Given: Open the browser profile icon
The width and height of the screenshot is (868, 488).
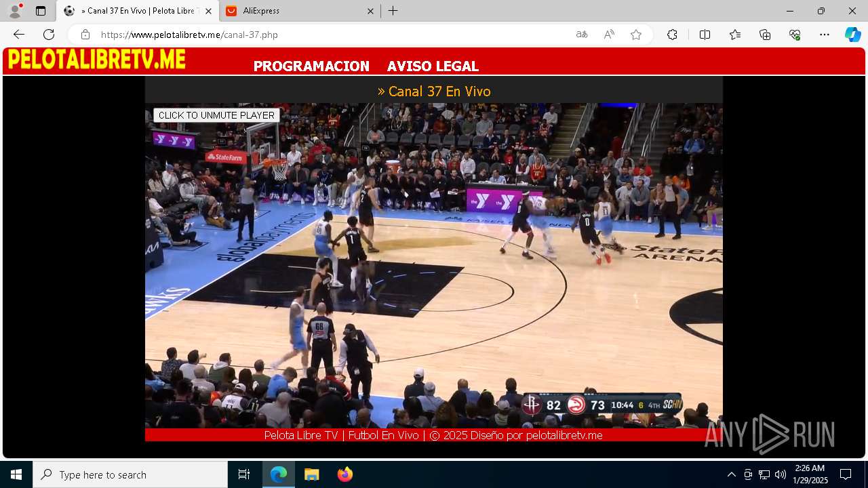Looking at the screenshot, I should 15,11.
